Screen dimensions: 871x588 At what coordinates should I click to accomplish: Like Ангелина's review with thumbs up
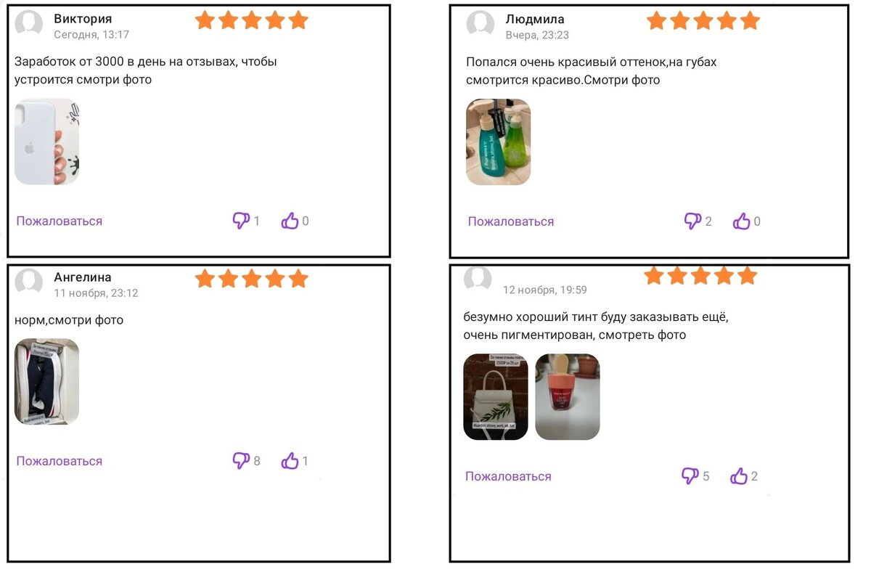(290, 460)
